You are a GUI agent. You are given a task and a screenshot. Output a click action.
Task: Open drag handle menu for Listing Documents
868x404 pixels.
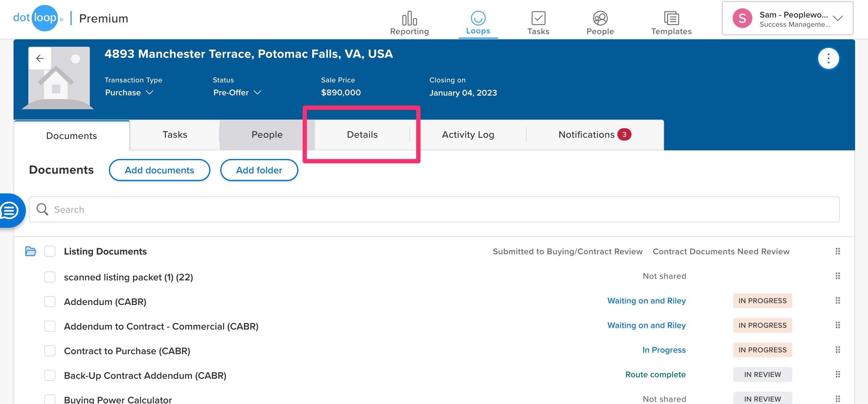point(838,252)
